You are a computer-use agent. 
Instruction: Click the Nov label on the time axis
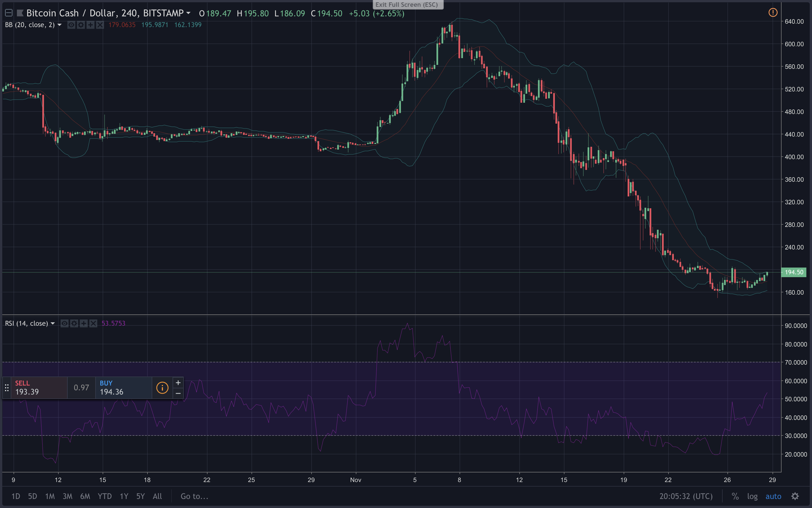pyautogui.click(x=356, y=480)
